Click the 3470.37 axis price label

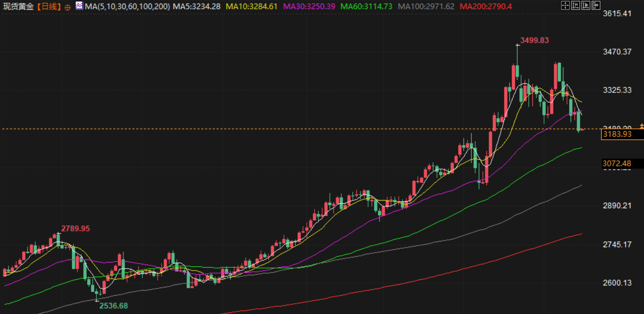point(617,52)
